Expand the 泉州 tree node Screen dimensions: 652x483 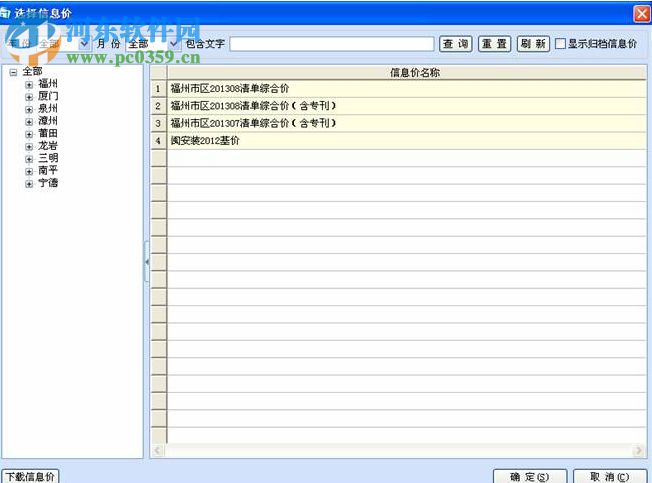[x=29, y=110]
